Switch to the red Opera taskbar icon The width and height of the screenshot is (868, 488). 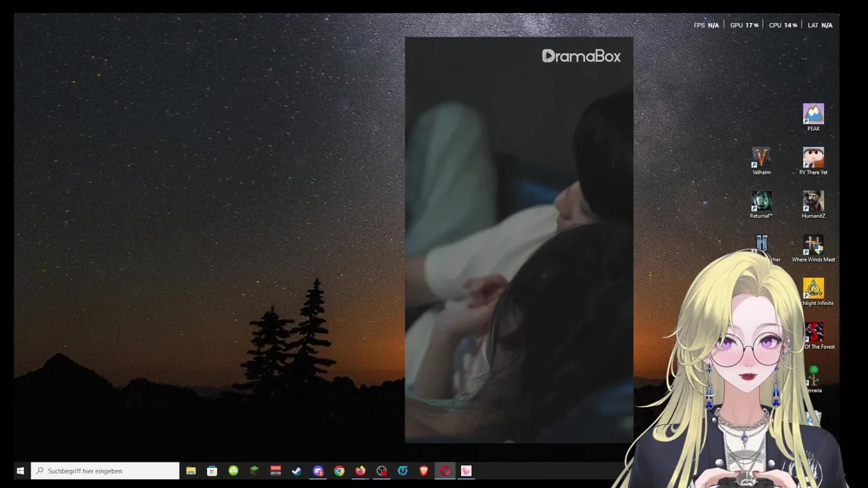(x=445, y=470)
